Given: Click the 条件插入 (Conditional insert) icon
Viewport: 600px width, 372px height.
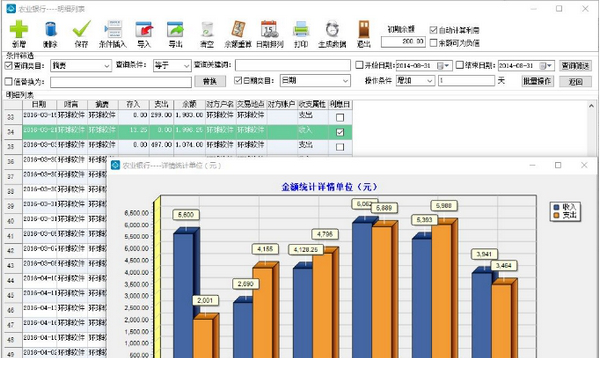Looking at the screenshot, I should coord(113,29).
